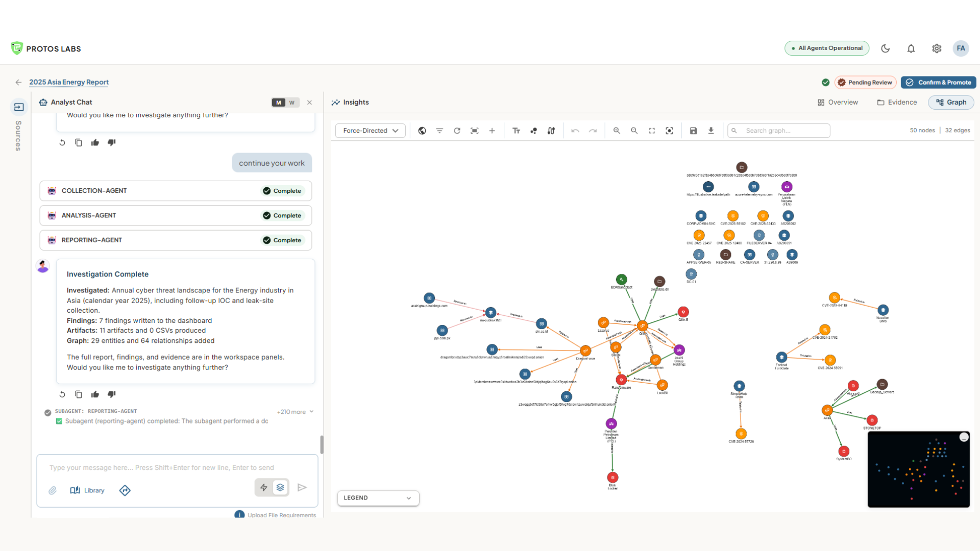This screenshot has width=980, height=551.
Task: Click the graph minimap thumbnail
Action: [918, 469]
